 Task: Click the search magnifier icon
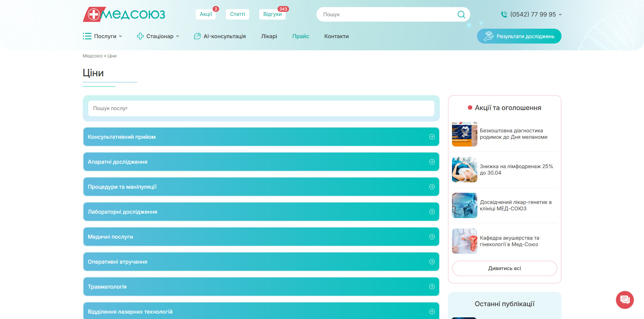pyautogui.click(x=461, y=15)
